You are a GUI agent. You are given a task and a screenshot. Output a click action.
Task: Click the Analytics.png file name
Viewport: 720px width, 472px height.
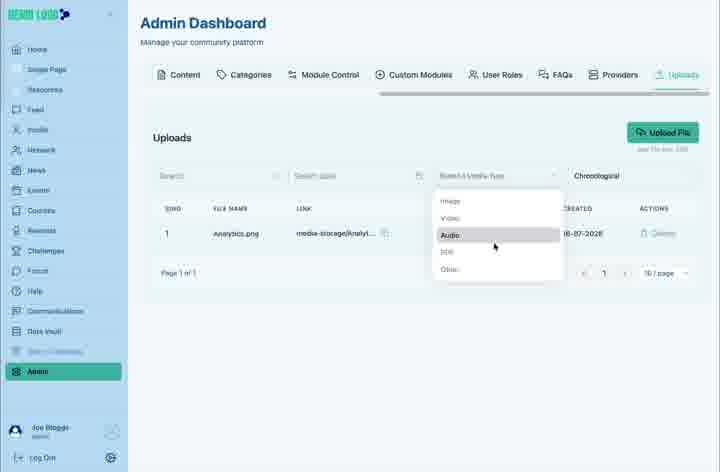coord(236,234)
